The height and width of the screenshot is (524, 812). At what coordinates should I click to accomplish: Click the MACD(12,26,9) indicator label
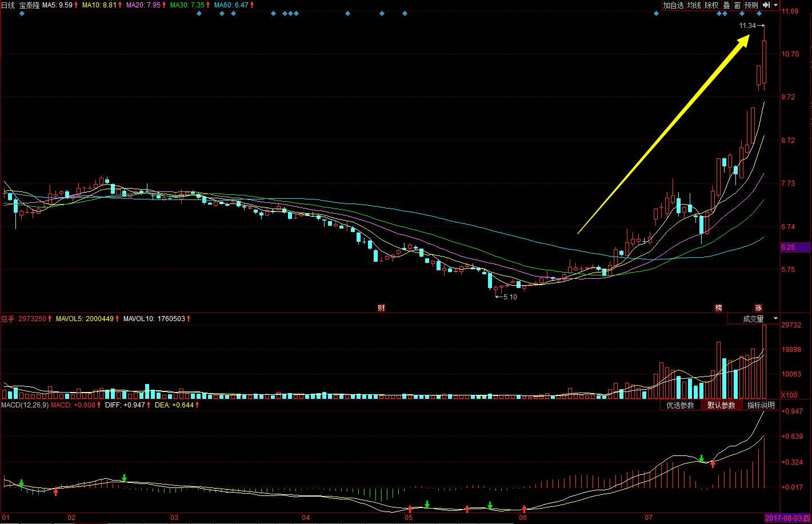(25, 405)
